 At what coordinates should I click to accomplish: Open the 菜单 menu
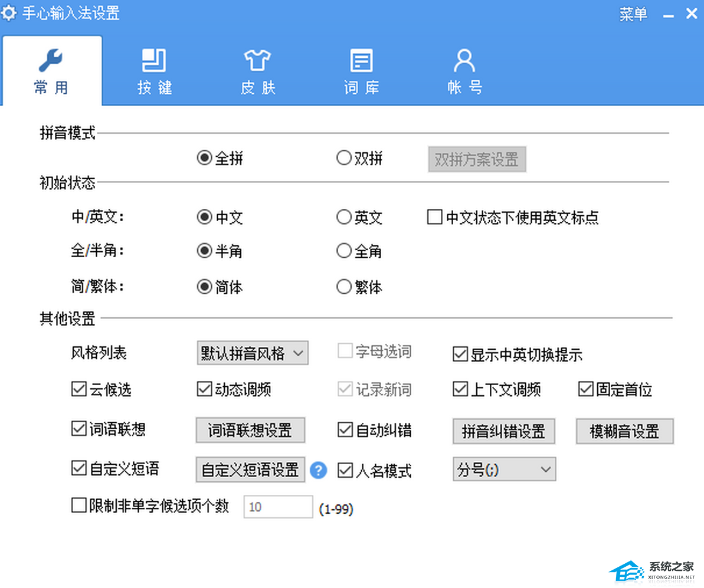tap(633, 14)
